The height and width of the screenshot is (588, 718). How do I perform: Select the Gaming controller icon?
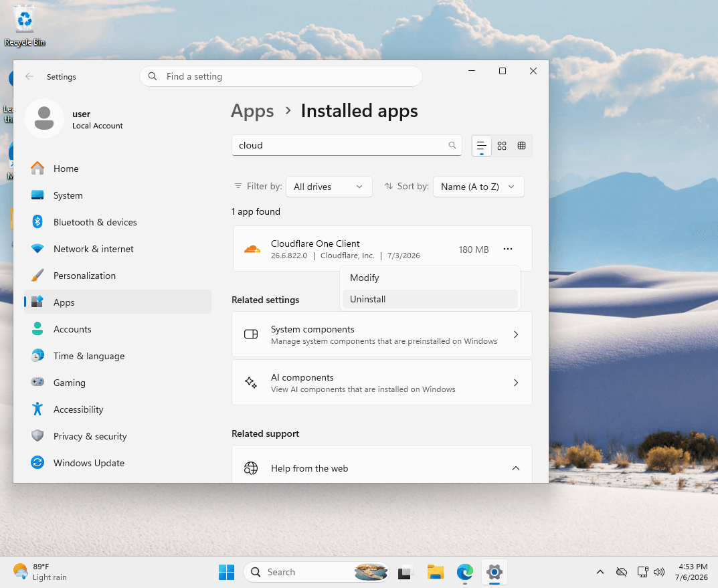37,381
